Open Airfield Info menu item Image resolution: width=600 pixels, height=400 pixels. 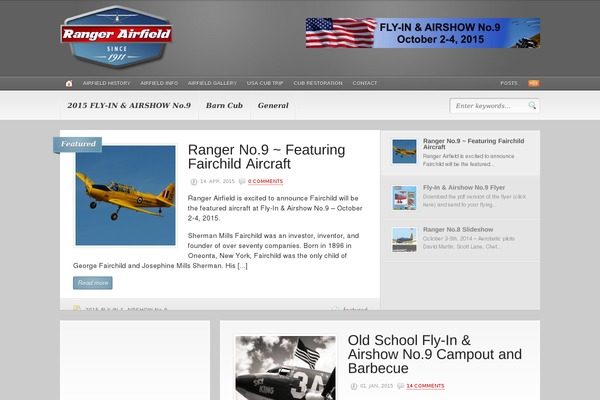click(x=159, y=83)
